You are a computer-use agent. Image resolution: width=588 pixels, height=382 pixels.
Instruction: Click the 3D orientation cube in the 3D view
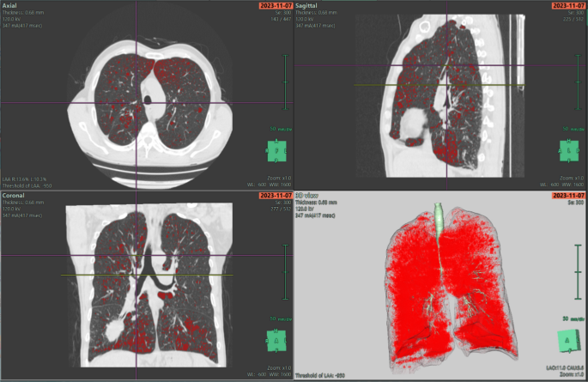(568, 341)
